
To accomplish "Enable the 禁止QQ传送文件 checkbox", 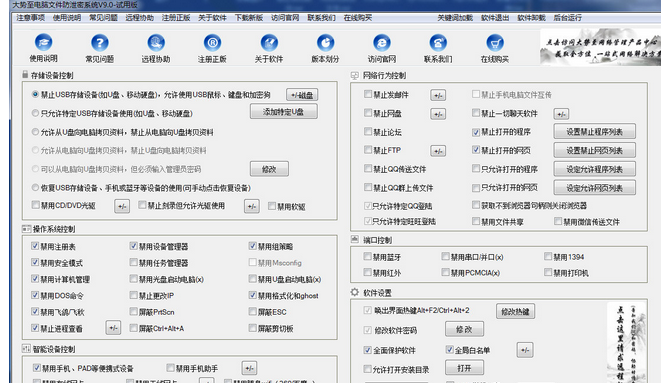I will click(x=368, y=169).
